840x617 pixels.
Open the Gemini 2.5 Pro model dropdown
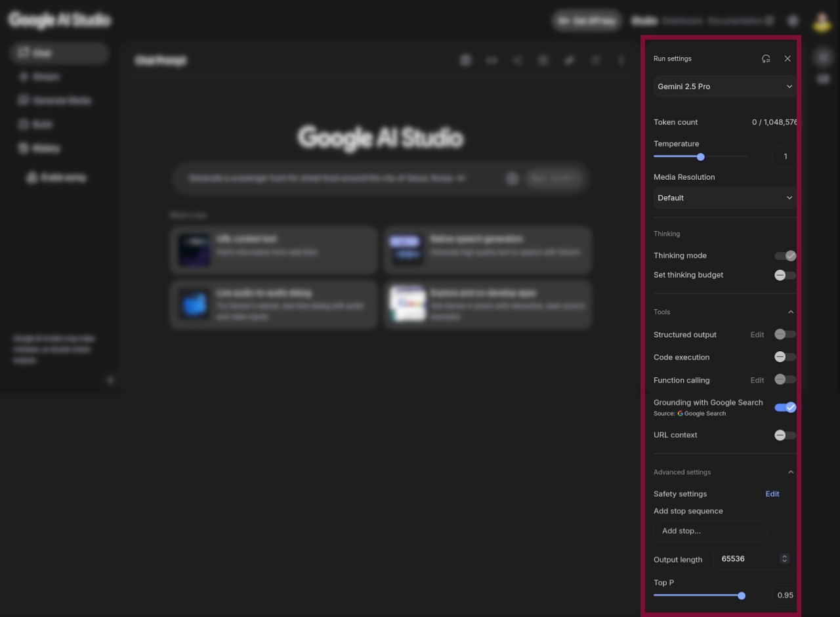725,86
